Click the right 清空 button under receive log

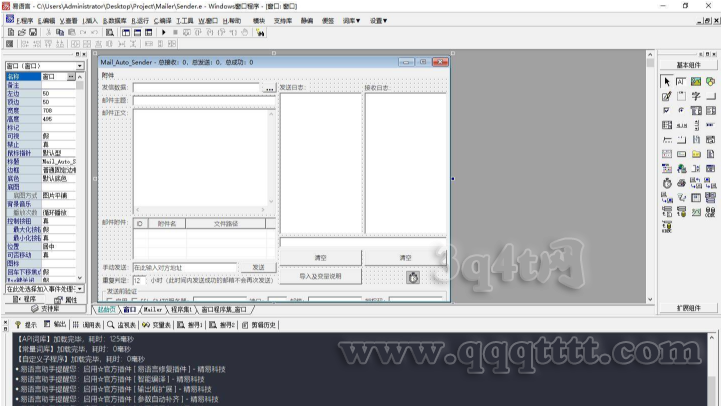tap(405, 258)
